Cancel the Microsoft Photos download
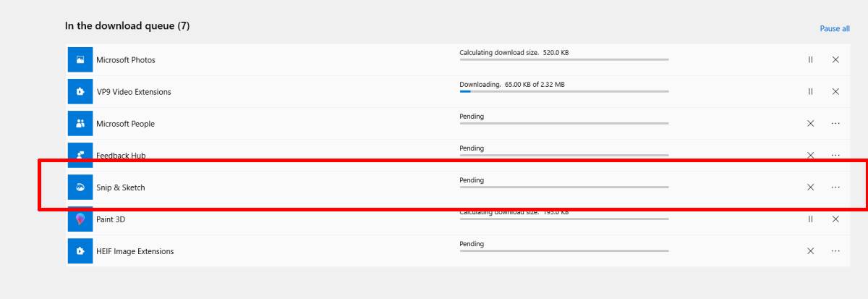This screenshot has width=868, height=299. [835, 59]
